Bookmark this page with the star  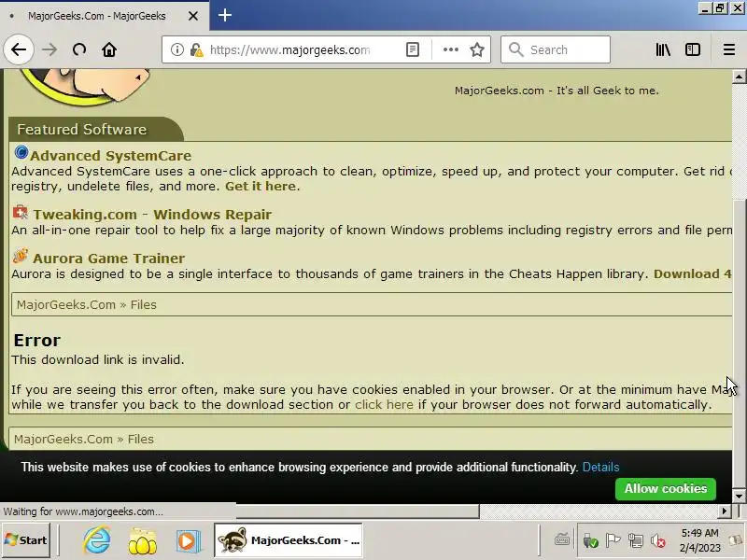pos(477,49)
